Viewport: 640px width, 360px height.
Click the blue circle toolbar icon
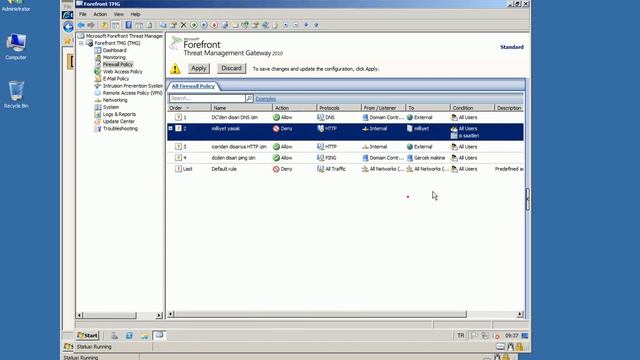point(204,25)
